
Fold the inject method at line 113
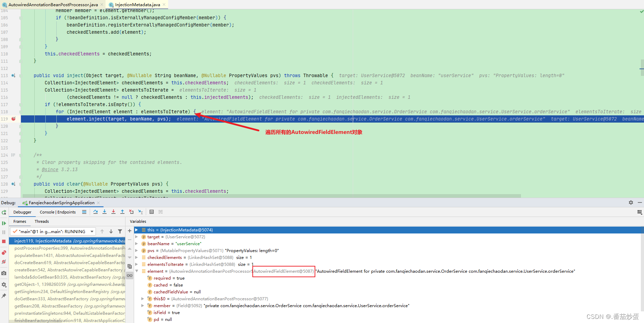(21, 75)
